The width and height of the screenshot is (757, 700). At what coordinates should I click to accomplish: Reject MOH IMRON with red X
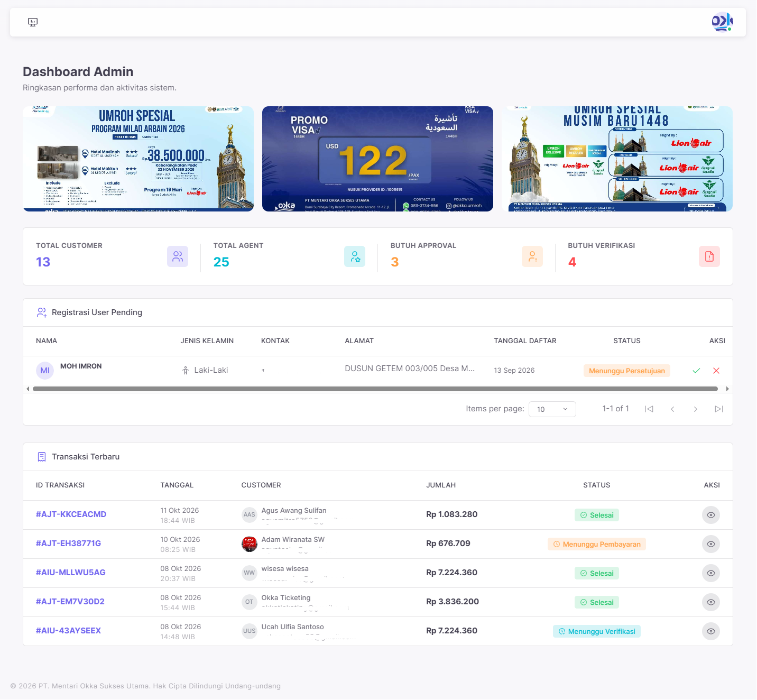[716, 371]
